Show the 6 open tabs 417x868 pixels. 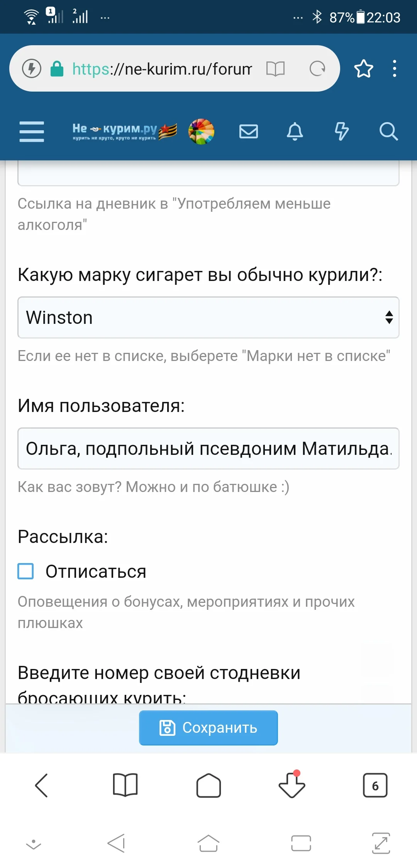tap(375, 785)
